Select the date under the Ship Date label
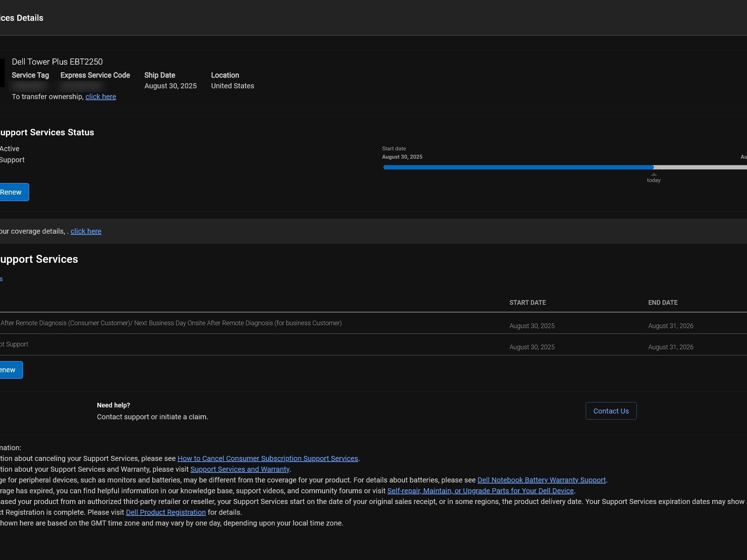The height and width of the screenshot is (560, 747). click(x=171, y=86)
